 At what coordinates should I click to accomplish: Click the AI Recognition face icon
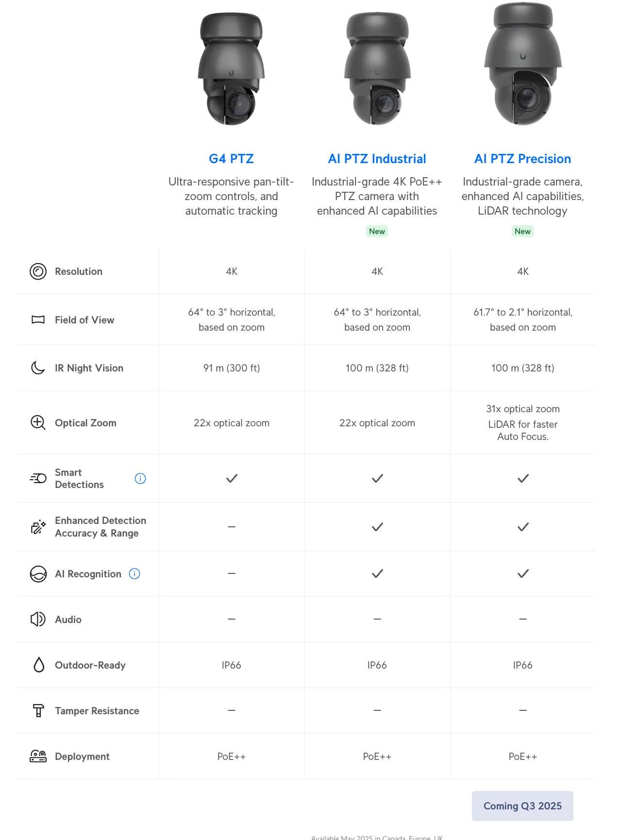pos(38,574)
